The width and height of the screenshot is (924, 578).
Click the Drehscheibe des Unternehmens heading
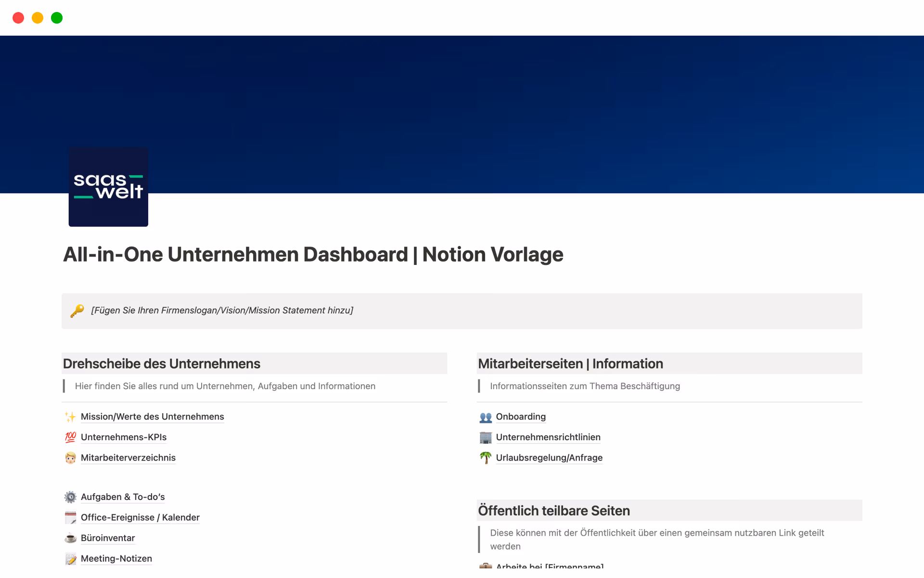tap(162, 364)
